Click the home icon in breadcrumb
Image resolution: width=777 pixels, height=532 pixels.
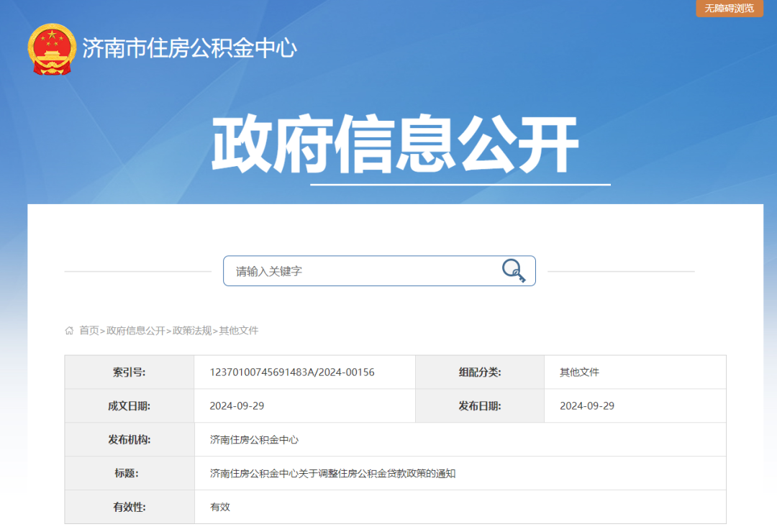(x=69, y=331)
